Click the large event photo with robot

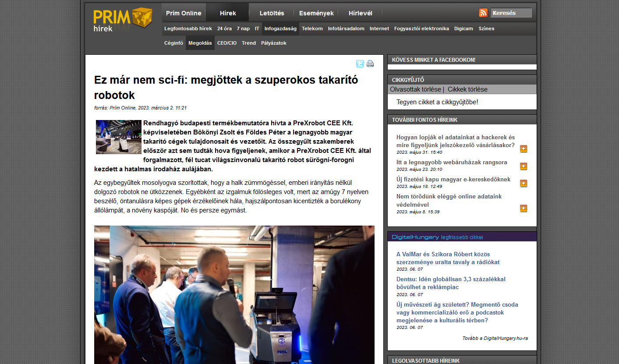(234, 295)
